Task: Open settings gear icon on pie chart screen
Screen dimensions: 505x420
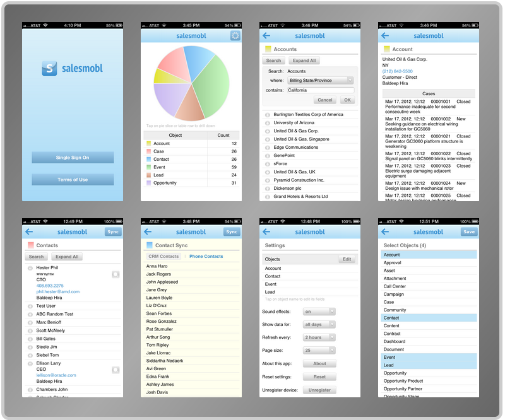Action: point(235,36)
